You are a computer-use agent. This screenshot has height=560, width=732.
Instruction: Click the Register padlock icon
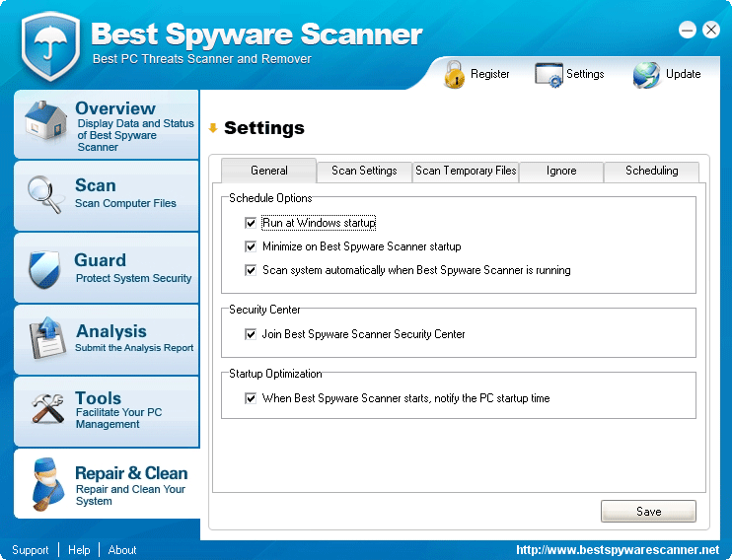454,74
